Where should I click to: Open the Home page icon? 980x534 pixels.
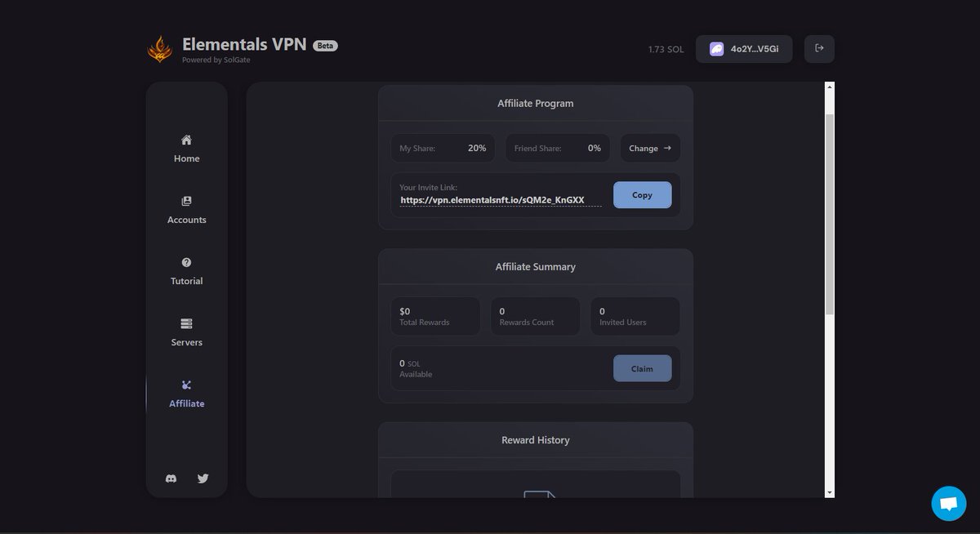[x=186, y=140]
